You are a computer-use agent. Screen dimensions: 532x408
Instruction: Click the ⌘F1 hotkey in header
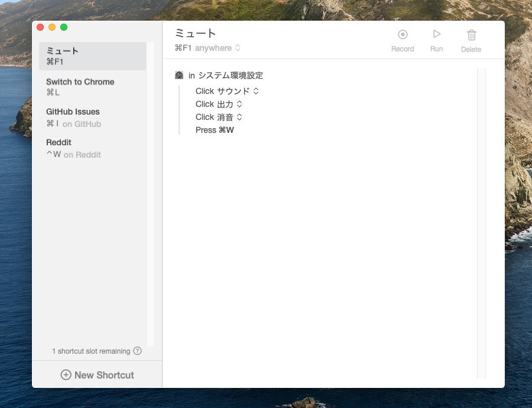pyautogui.click(x=183, y=48)
